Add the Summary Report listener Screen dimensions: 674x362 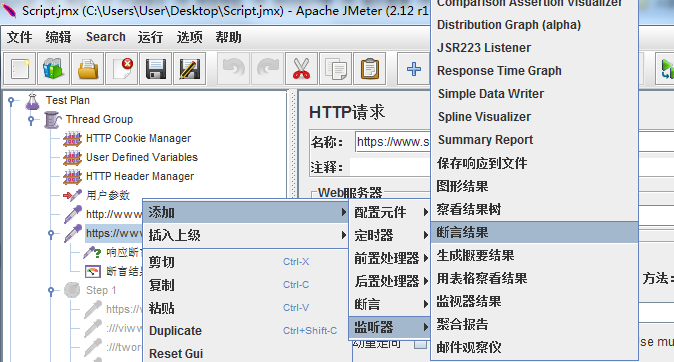click(534, 140)
